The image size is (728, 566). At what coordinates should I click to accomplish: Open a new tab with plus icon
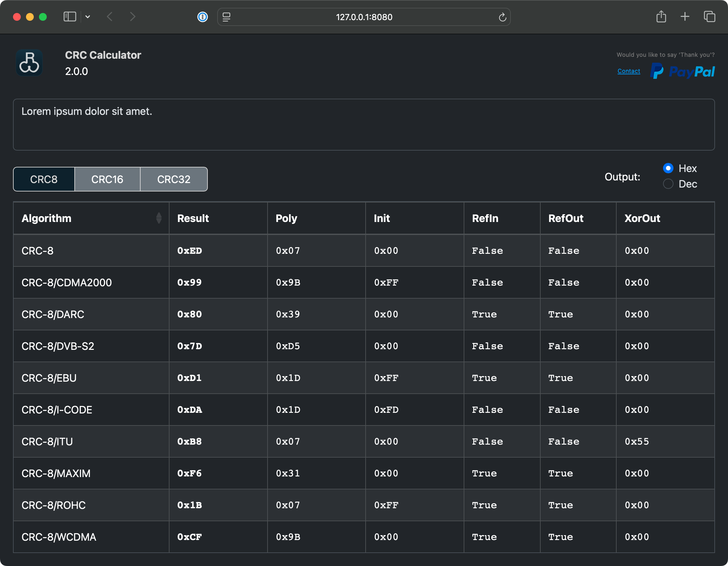685,17
